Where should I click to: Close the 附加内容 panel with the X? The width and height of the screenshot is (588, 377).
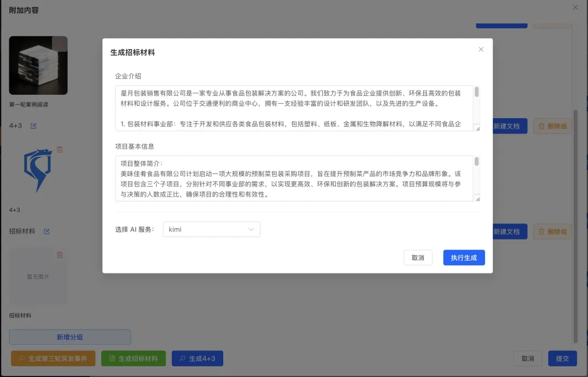(x=575, y=8)
